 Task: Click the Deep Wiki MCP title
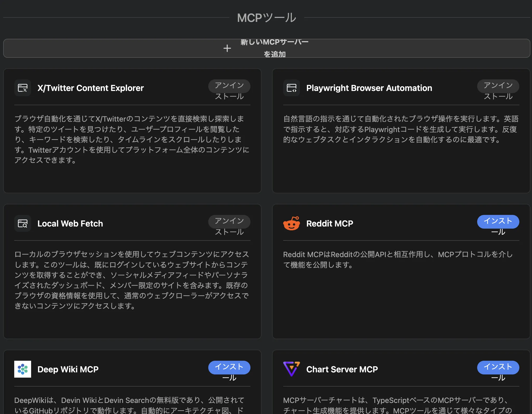coord(68,369)
